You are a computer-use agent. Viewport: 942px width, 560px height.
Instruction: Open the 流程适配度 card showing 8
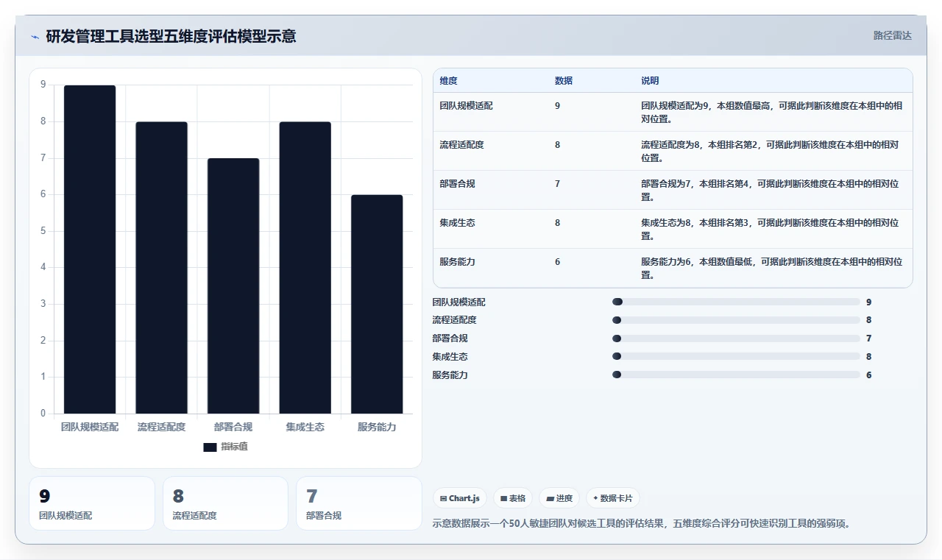tap(225, 503)
